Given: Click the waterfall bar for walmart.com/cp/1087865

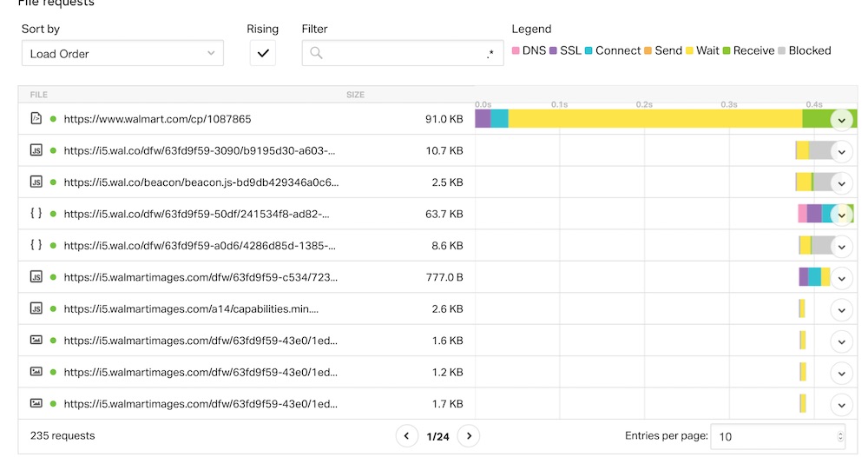Looking at the screenshot, I should 666,118.
